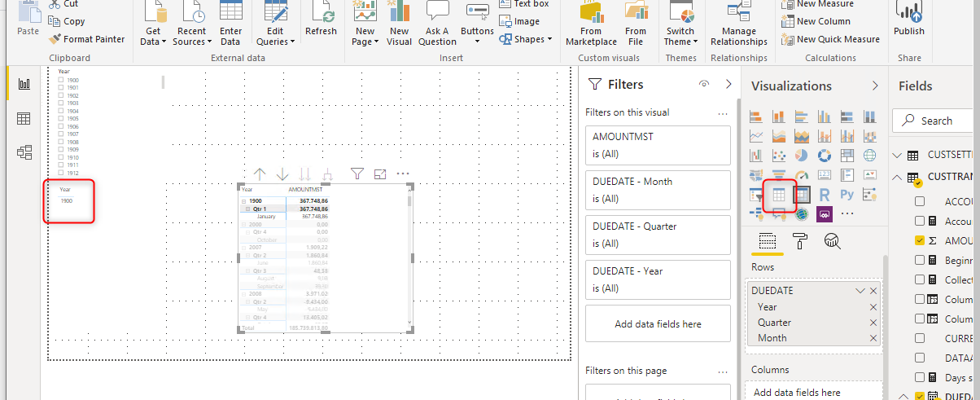Open more visuals ellipsis in Visualizations
The width and height of the screenshot is (980, 400).
click(x=847, y=214)
